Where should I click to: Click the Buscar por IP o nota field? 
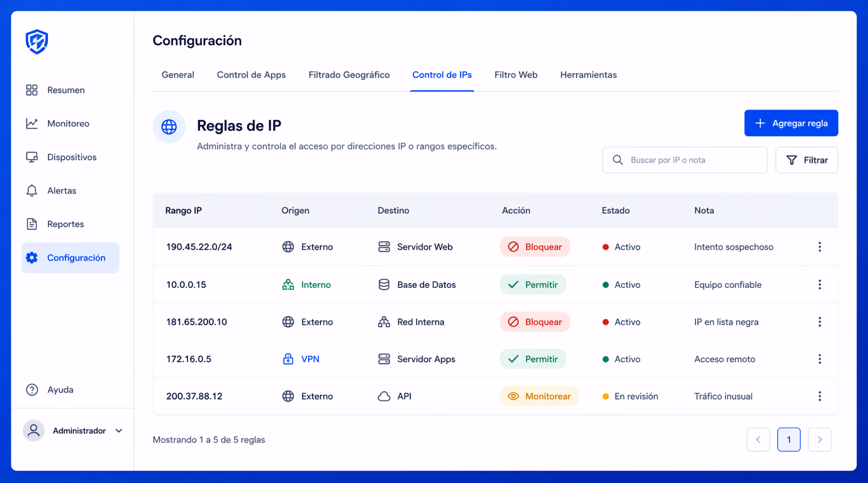point(685,160)
